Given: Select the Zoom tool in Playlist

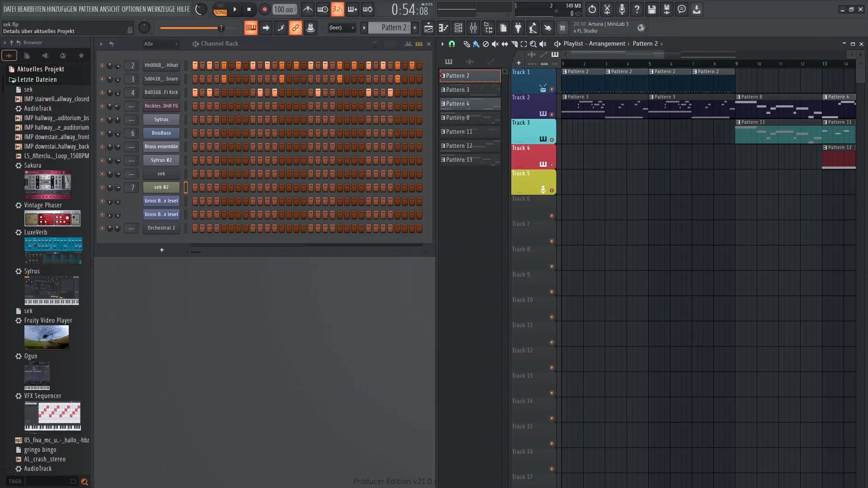Looking at the screenshot, I should point(533,44).
